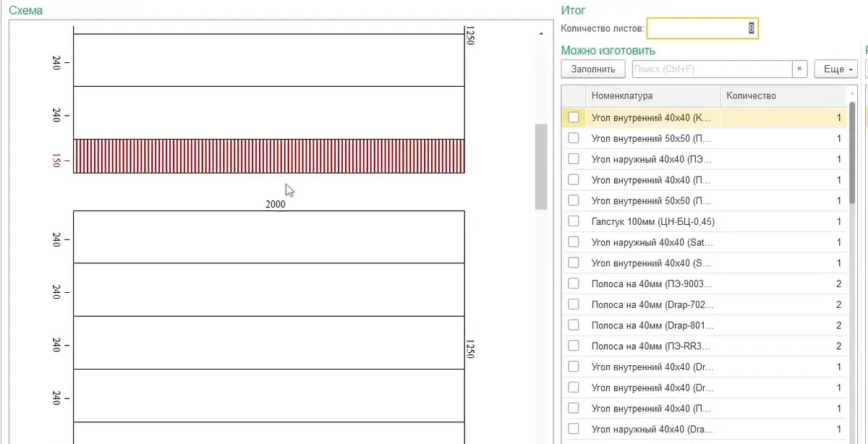Mark the checkbox of Угол внутренний 40x40 (S...
The width and height of the screenshot is (868, 444).
(x=574, y=263)
